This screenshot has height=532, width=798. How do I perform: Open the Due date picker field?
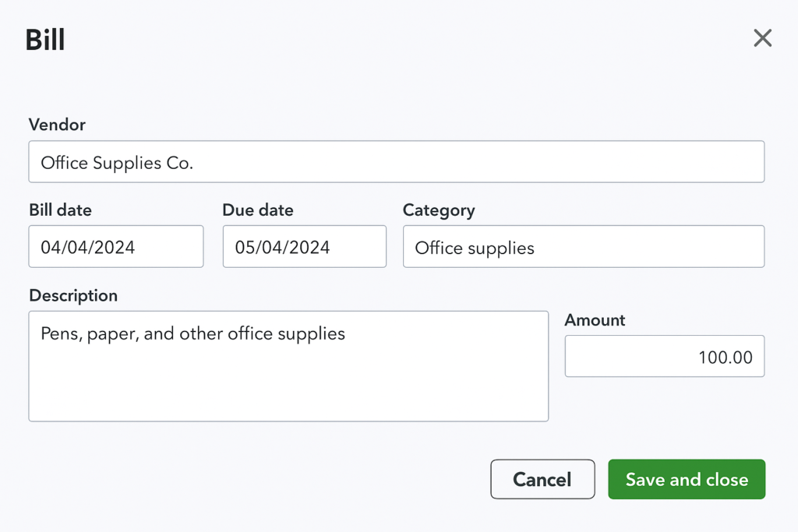point(304,247)
